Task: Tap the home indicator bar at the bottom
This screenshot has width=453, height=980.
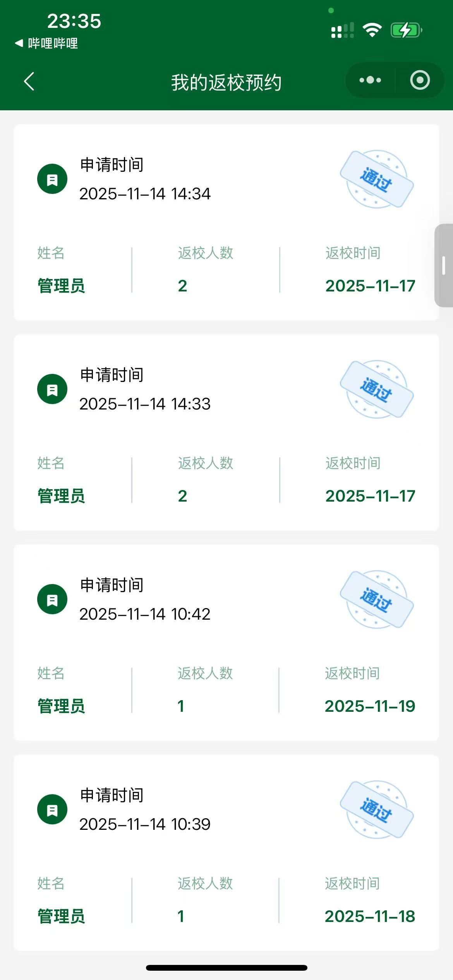Action: (226, 968)
